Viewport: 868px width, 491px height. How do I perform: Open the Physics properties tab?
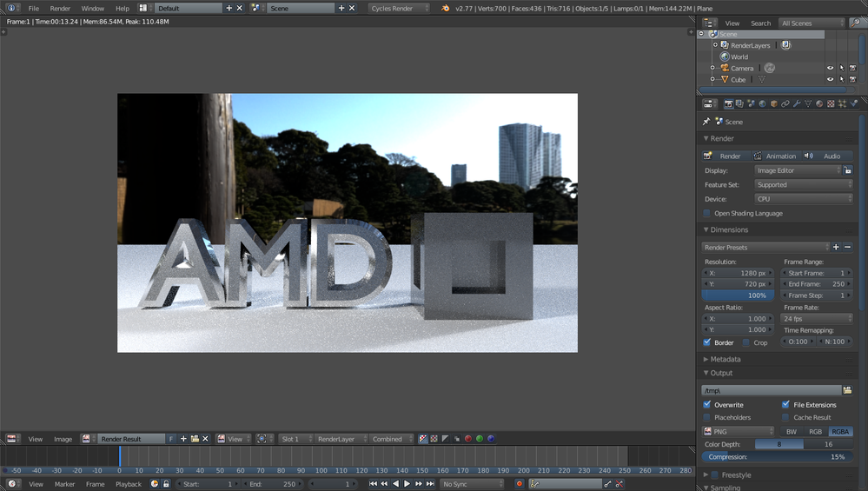pyautogui.click(x=853, y=103)
